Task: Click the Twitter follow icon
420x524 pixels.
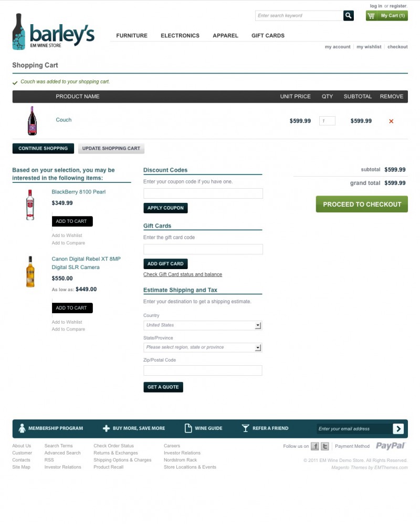Action: [324, 446]
